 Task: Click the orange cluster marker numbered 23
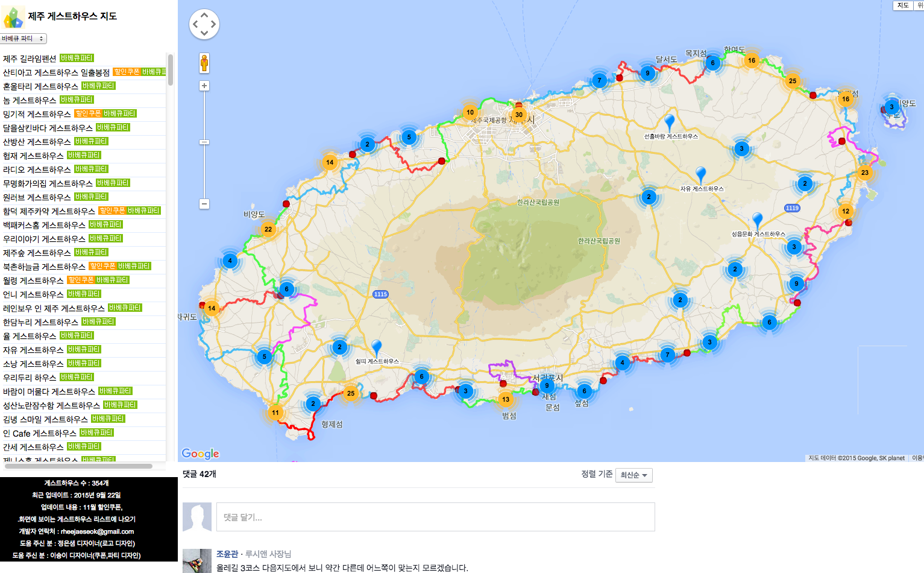pyautogui.click(x=864, y=173)
